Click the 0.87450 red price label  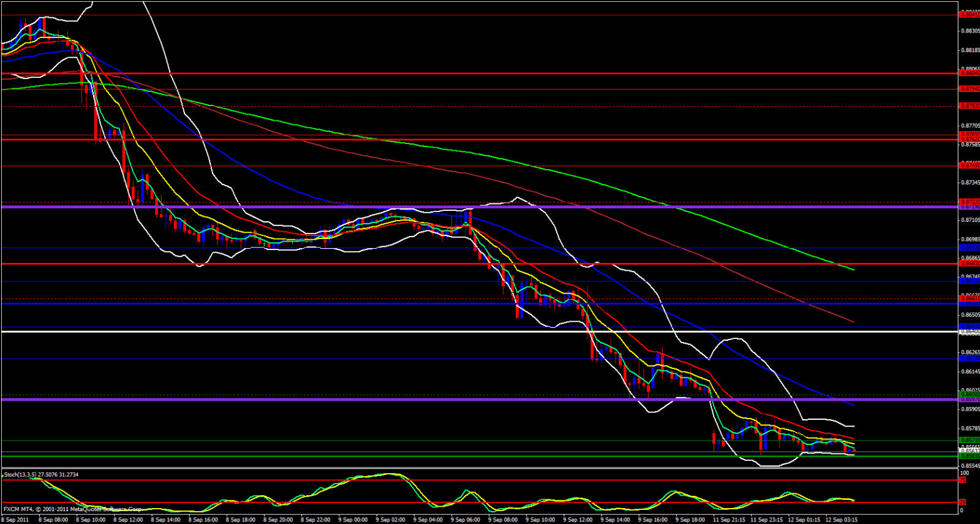(969, 165)
